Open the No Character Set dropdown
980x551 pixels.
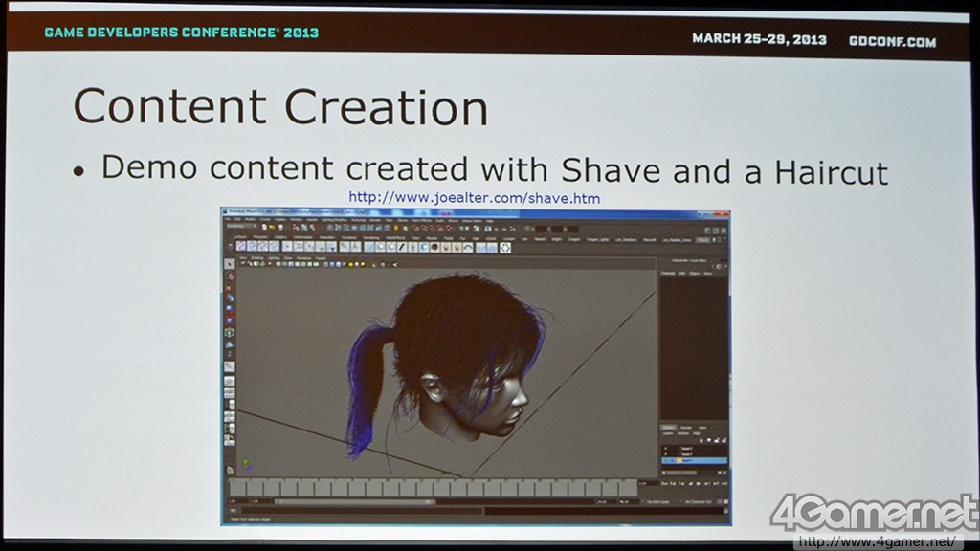(700, 501)
